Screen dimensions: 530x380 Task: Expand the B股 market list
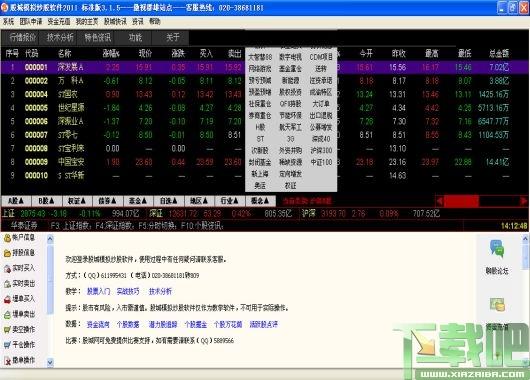point(46,201)
